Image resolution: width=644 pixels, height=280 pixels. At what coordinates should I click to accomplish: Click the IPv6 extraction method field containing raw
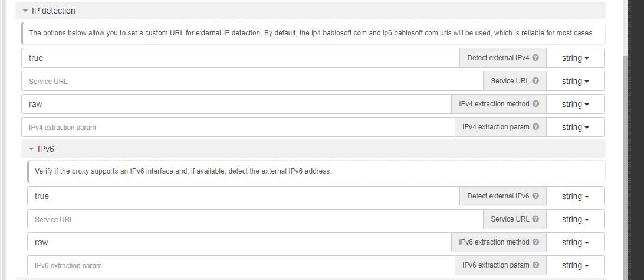pyautogui.click(x=239, y=242)
